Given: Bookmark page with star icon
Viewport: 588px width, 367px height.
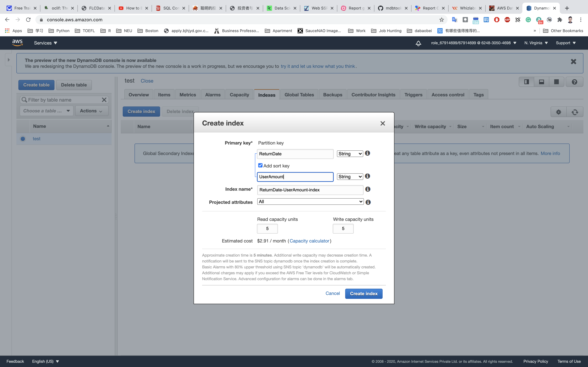Looking at the screenshot, I should (441, 20).
